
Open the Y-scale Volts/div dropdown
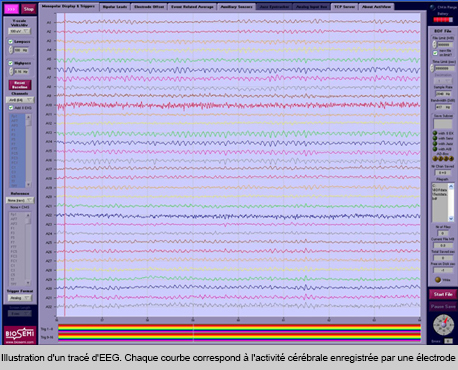(x=19, y=31)
